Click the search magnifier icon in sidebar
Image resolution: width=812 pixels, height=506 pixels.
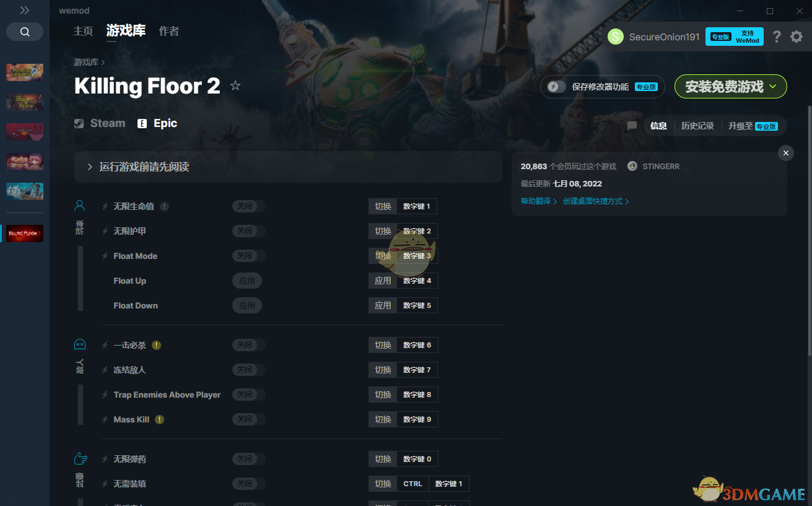coord(25,32)
